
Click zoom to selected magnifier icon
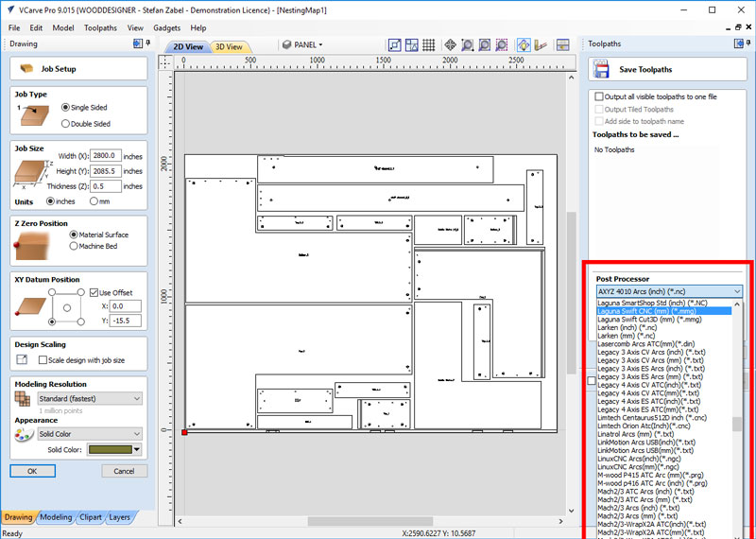502,45
